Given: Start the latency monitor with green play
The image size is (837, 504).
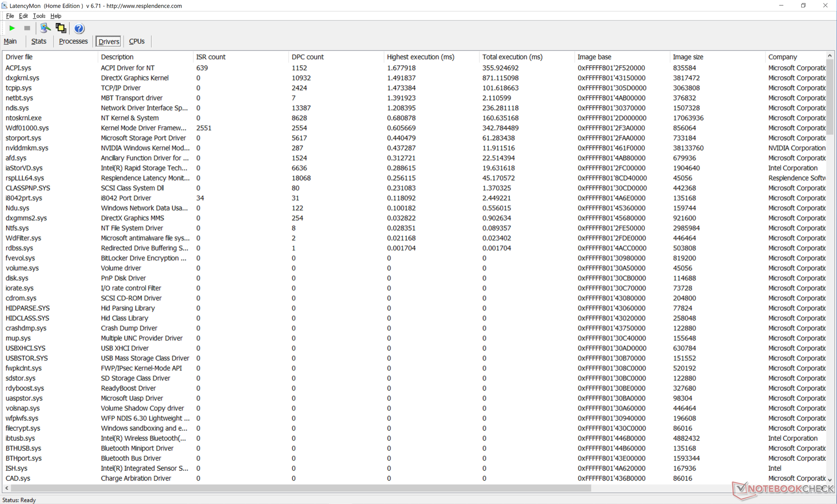Looking at the screenshot, I should pyautogui.click(x=12, y=28).
